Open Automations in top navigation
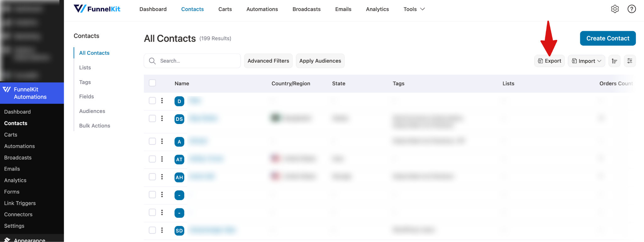Screen dimensions: 644x242 tap(262, 9)
